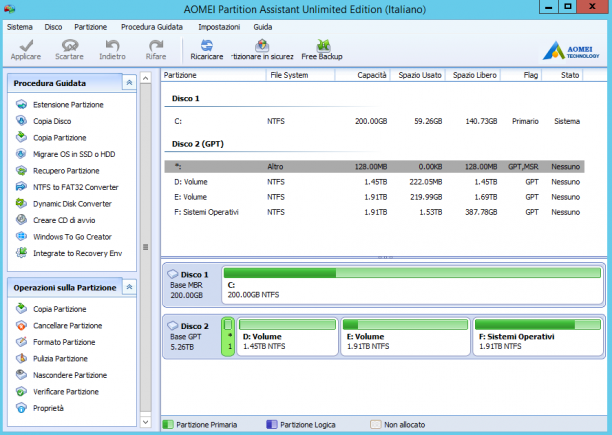Click the Applicare checkmark toolbar icon
The image size is (612, 435).
[x=26, y=46]
